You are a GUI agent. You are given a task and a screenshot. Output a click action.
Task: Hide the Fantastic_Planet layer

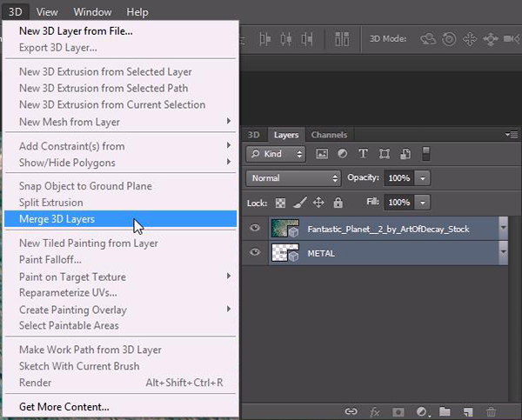256,229
